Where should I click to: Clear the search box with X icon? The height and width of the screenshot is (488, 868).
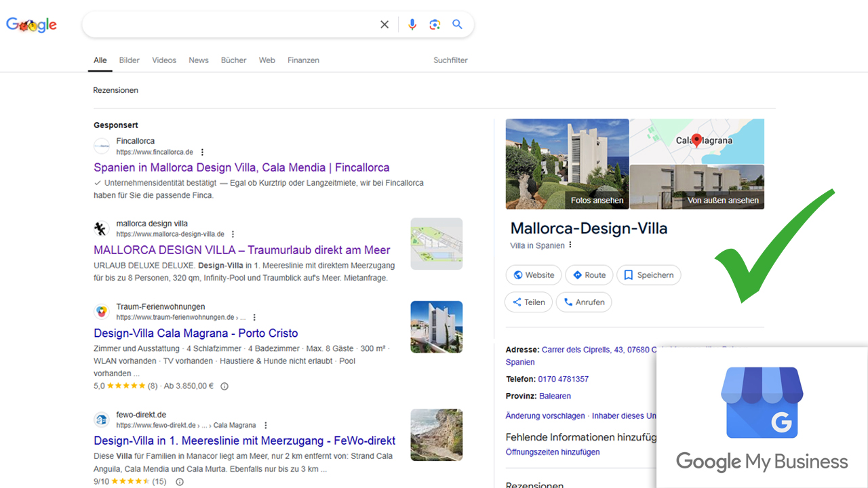pos(384,24)
